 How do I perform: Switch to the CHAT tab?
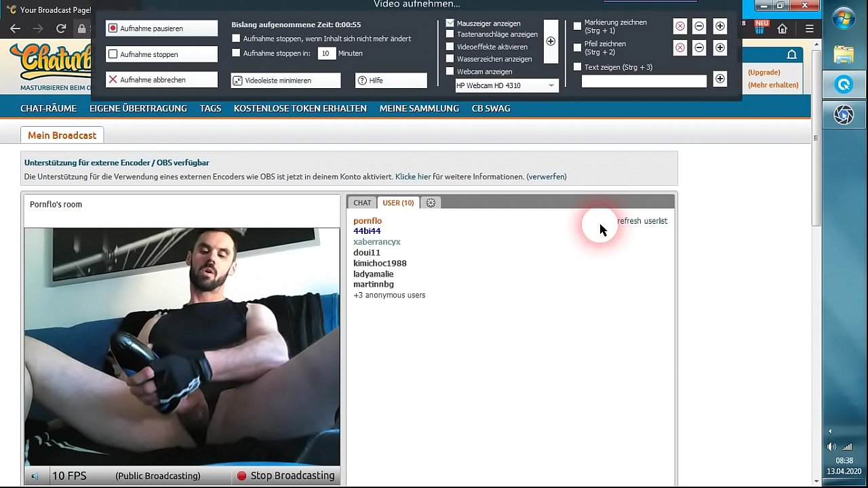(x=362, y=203)
